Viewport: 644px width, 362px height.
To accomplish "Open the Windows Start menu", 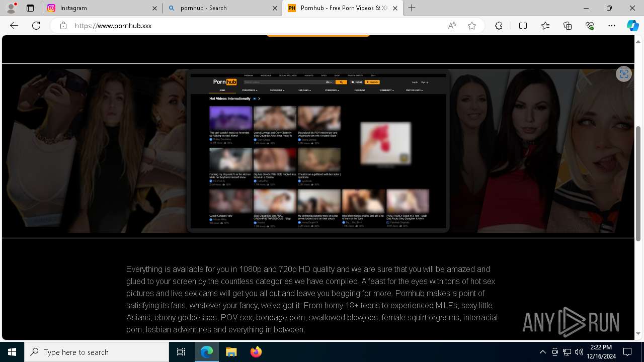I will click(x=12, y=352).
